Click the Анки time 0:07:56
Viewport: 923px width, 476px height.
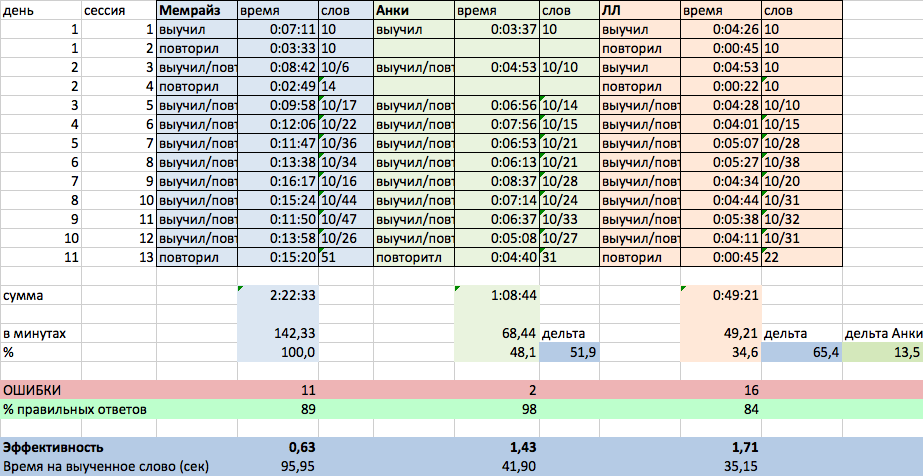(497, 124)
